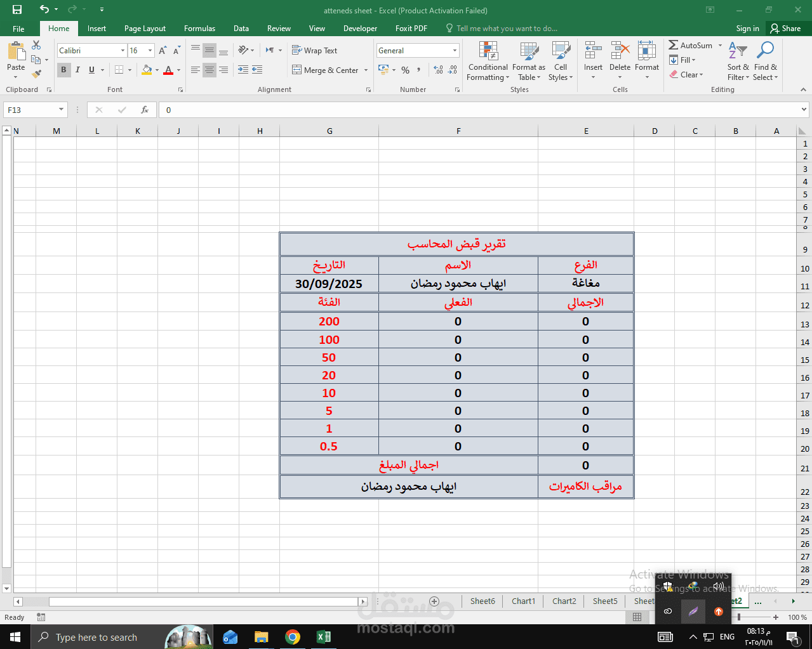The width and height of the screenshot is (812, 649).
Task: Expand the Name Box dropdown arrow
Action: (61, 110)
